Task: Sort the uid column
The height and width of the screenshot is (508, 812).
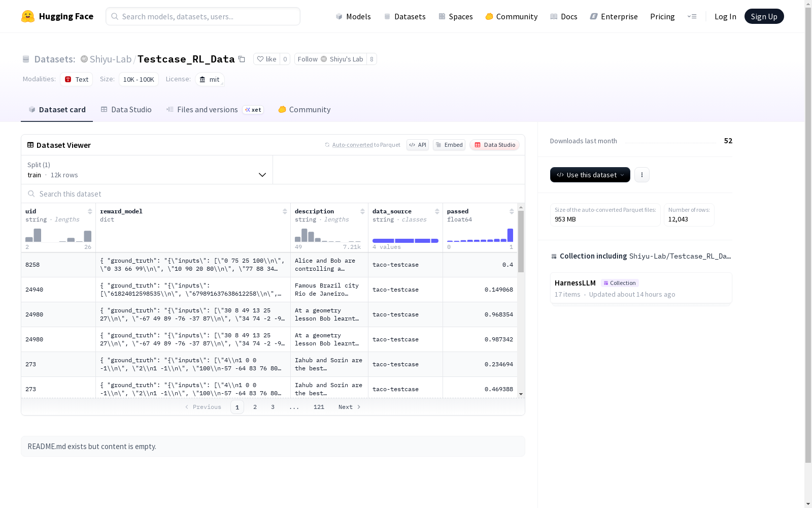Action: pos(90,211)
